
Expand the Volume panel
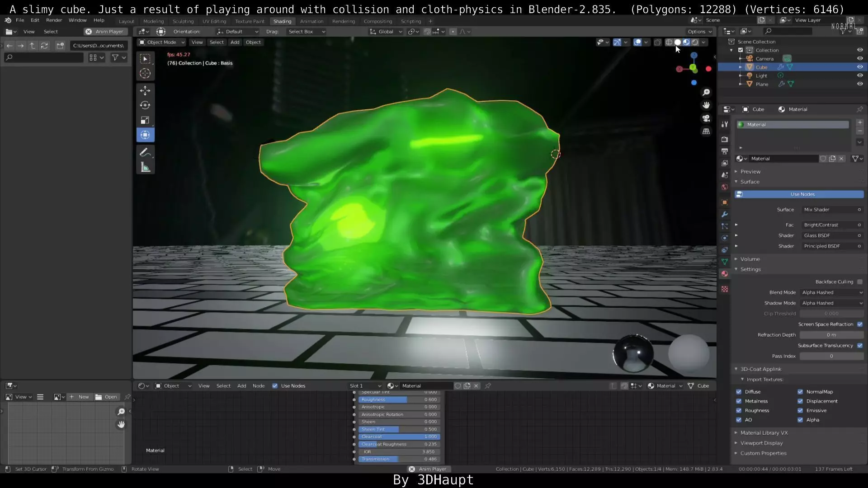click(750, 259)
